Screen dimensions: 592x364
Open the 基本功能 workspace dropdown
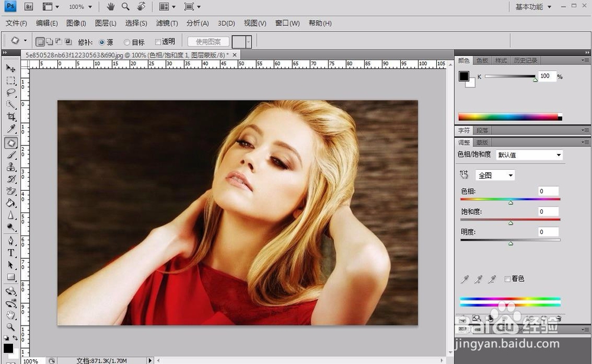click(533, 7)
